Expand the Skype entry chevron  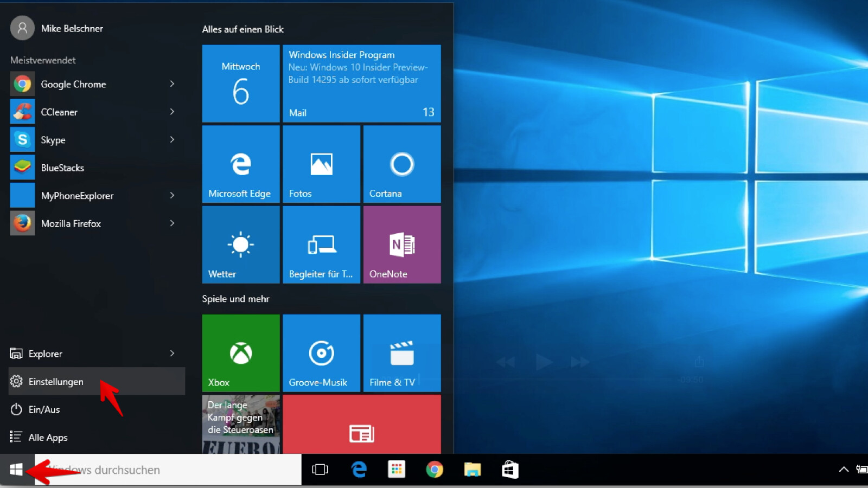tap(172, 139)
